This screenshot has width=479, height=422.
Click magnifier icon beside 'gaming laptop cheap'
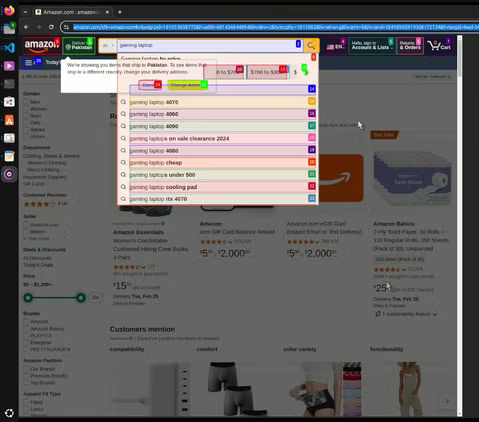pos(123,162)
